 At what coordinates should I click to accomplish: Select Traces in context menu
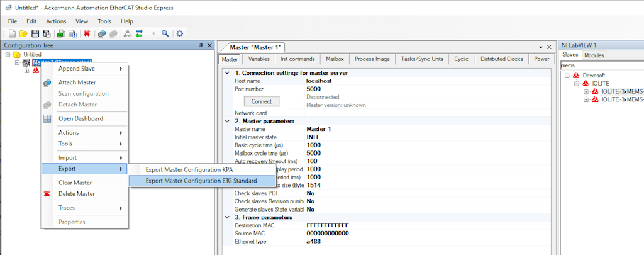(85, 208)
